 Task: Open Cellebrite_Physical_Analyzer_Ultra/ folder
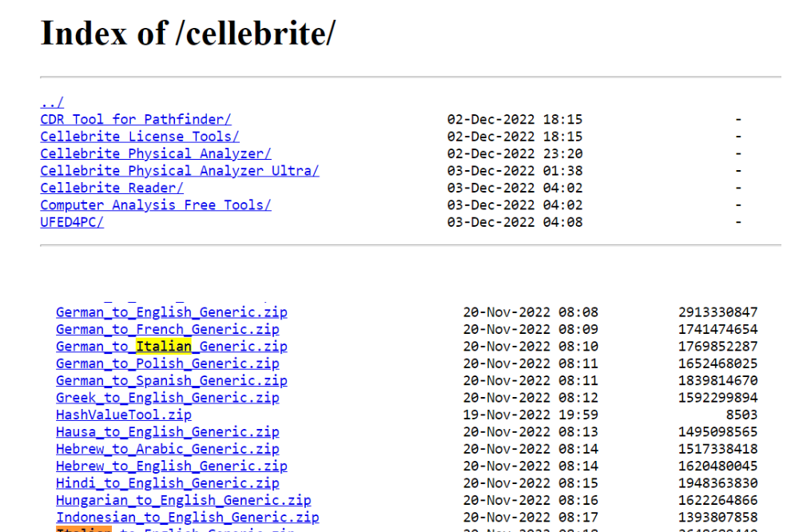(180, 171)
